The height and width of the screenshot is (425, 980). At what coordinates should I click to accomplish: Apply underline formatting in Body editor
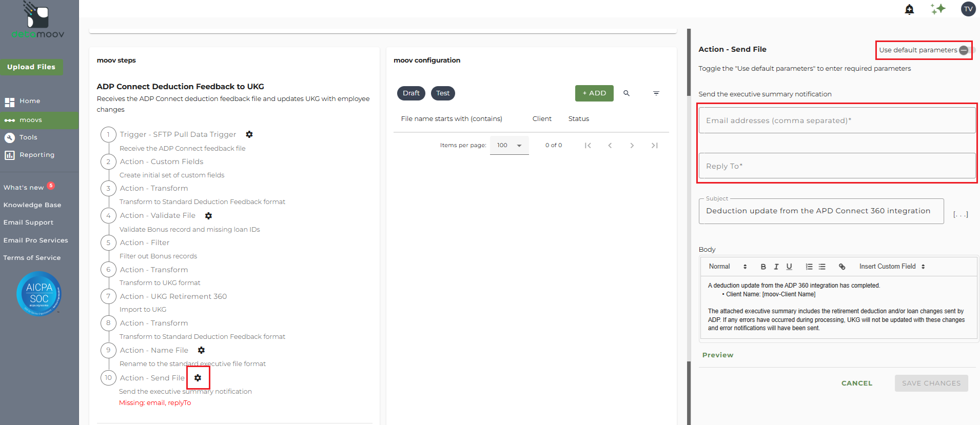tap(789, 267)
